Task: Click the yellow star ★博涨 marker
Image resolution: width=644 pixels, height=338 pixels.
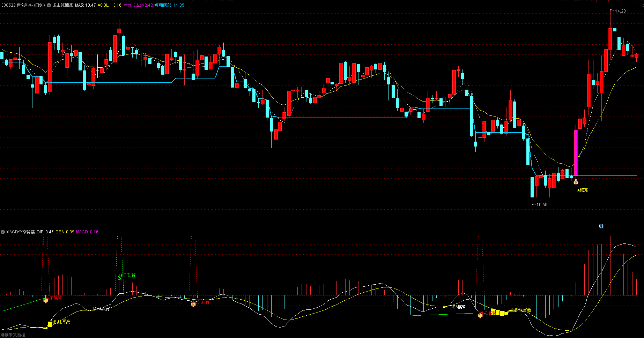Action: (582, 190)
